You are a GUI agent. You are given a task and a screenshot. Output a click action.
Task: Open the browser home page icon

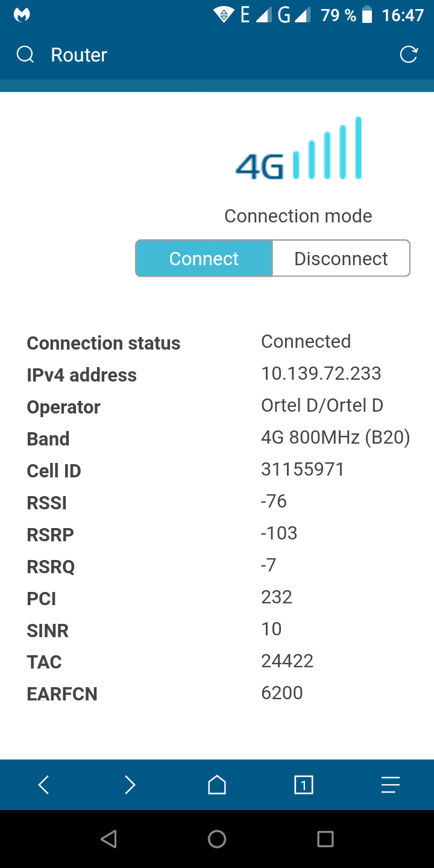point(217,785)
